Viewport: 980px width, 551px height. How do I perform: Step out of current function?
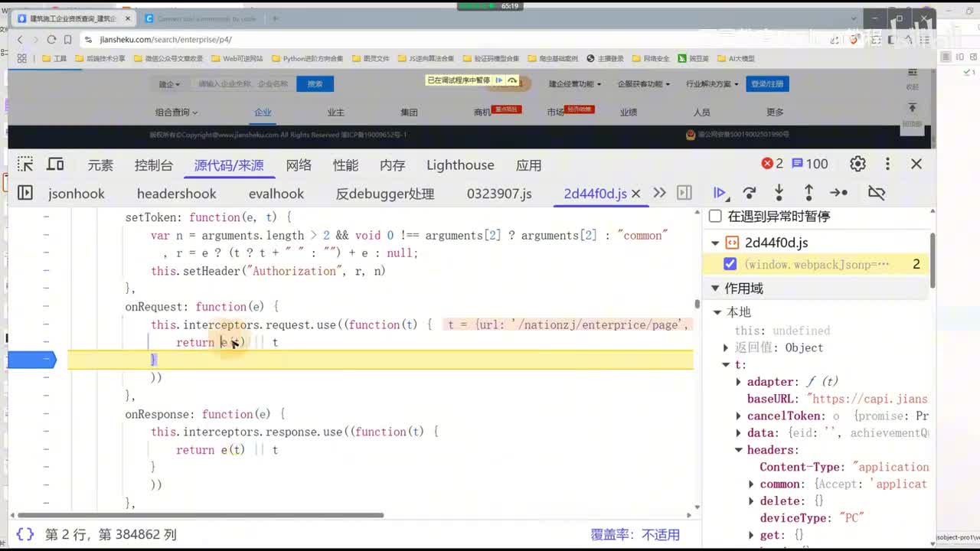click(808, 193)
